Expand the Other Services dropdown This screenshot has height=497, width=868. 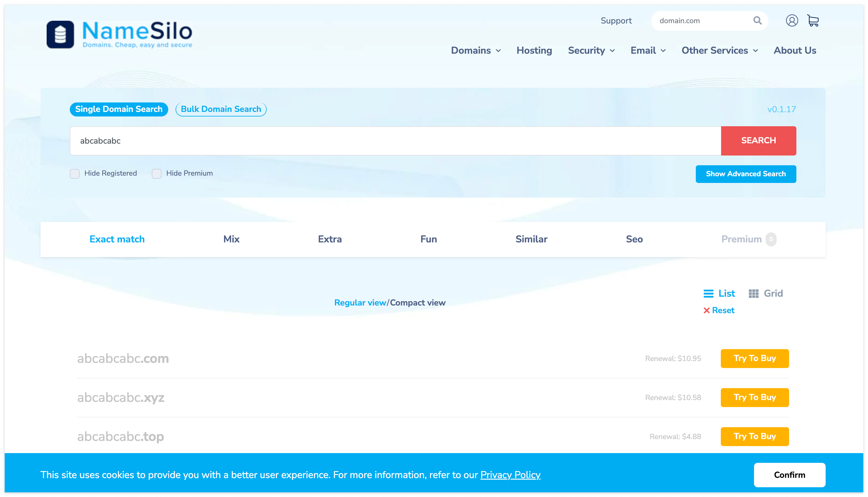(719, 51)
